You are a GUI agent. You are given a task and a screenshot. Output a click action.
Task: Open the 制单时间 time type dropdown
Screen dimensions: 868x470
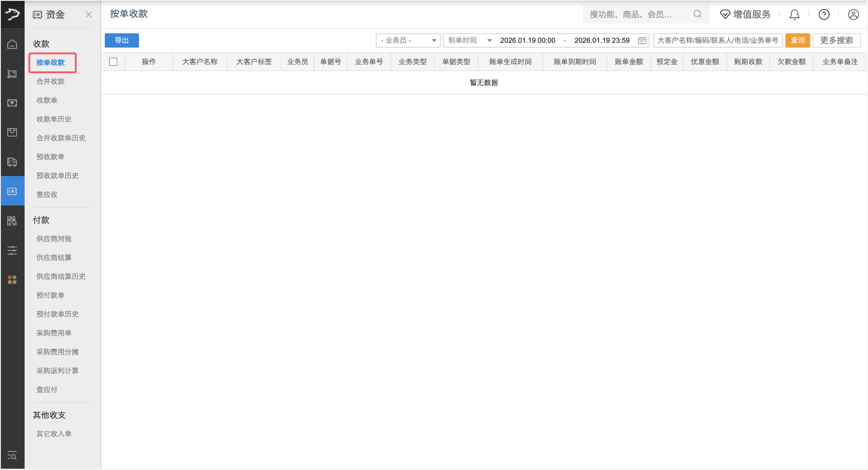pos(469,40)
